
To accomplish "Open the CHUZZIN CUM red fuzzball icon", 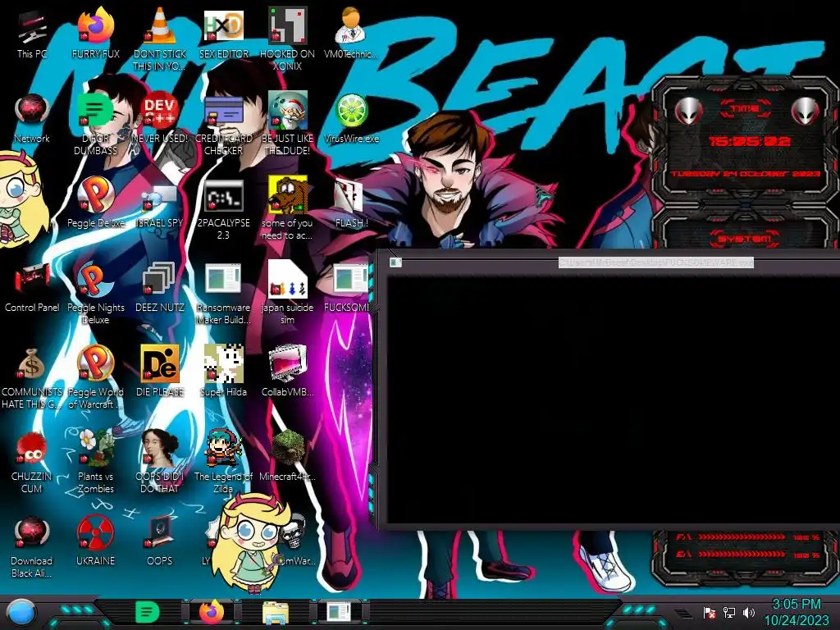I will (x=32, y=462).
